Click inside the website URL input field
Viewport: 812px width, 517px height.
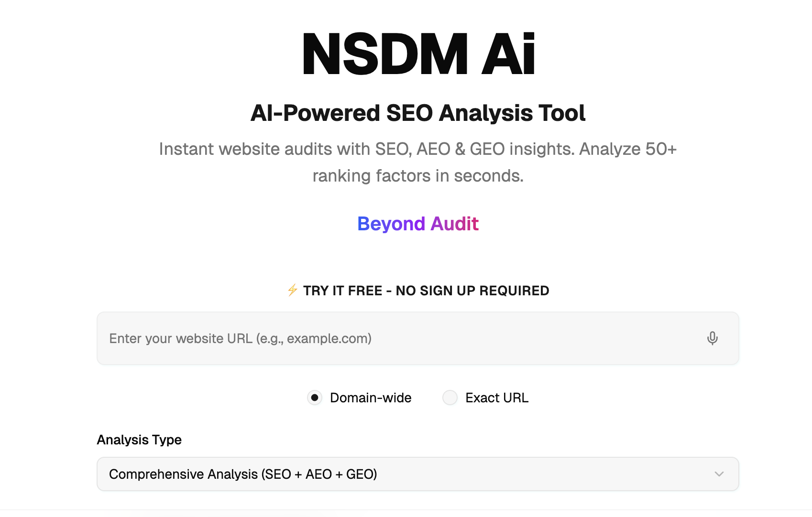335,338
